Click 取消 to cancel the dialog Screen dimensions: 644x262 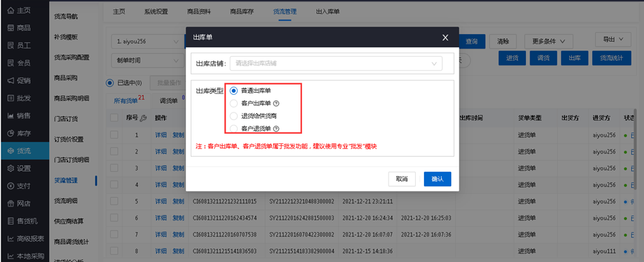[x=401, y=179]
